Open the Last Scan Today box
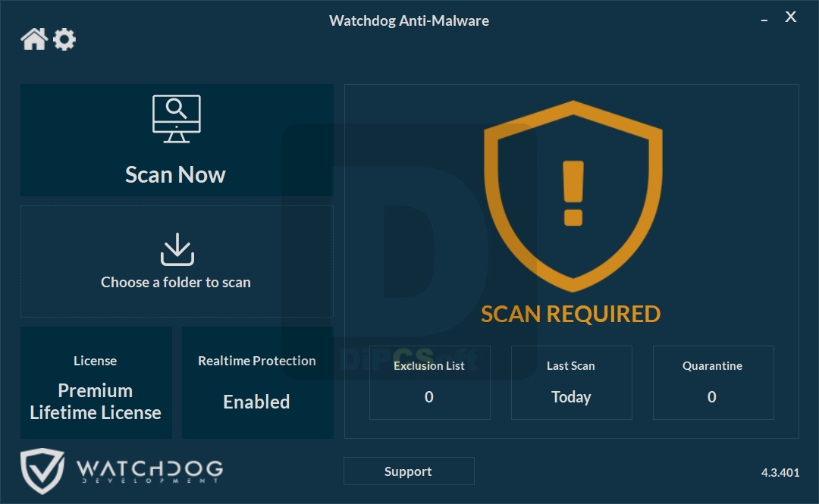The height and width of the screenshot is (504, 819). tap(572, 382)
